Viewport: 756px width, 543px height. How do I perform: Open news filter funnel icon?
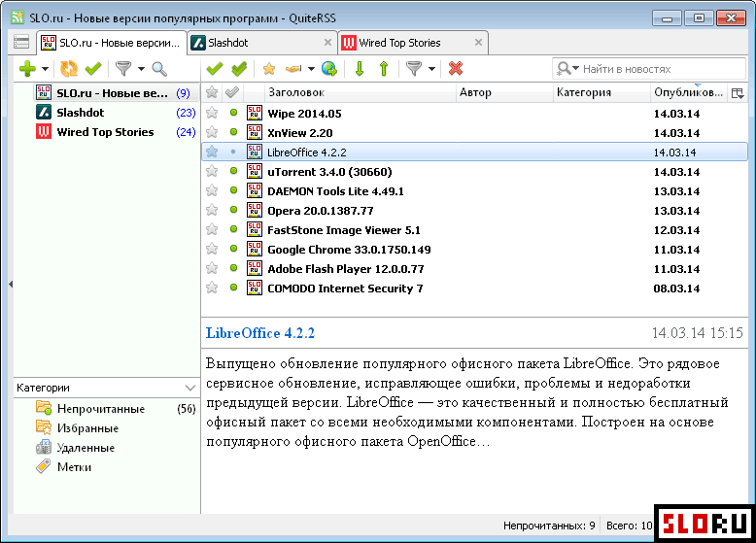414,69
